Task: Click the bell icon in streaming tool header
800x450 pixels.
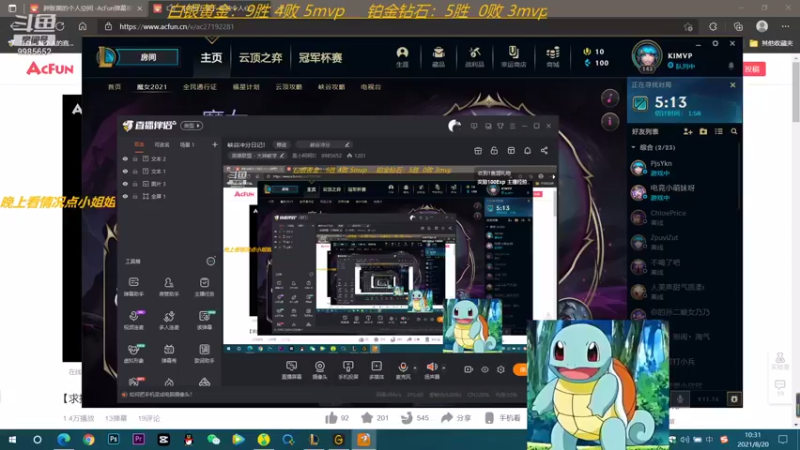Action: click(528, 151)
